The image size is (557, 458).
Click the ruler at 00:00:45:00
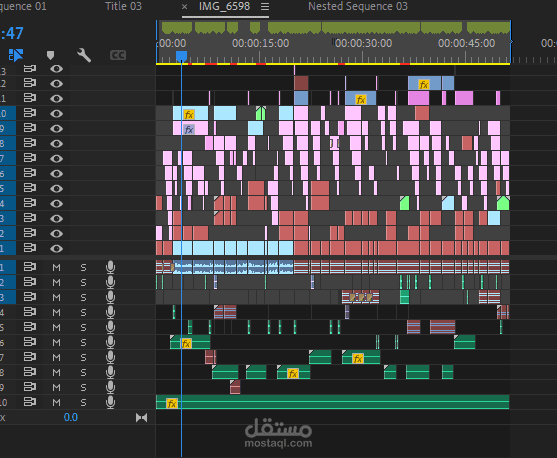pyautogui.click(x=466, y=43)
